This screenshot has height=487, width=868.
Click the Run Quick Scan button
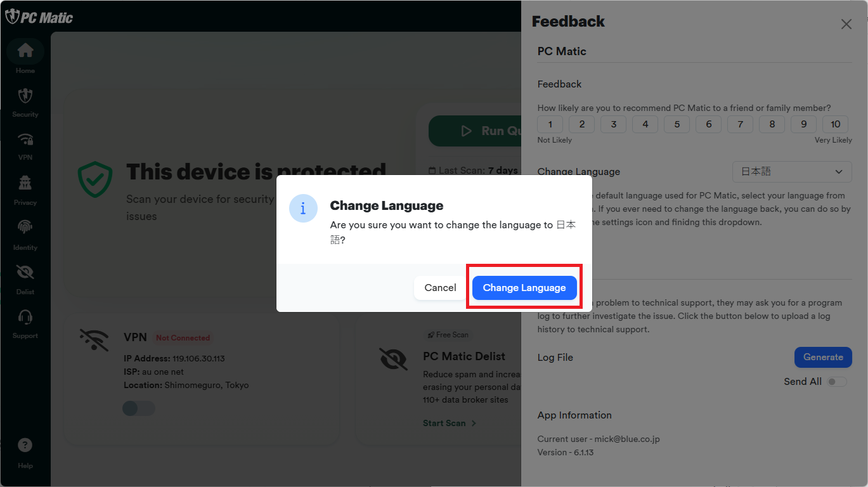475,131
